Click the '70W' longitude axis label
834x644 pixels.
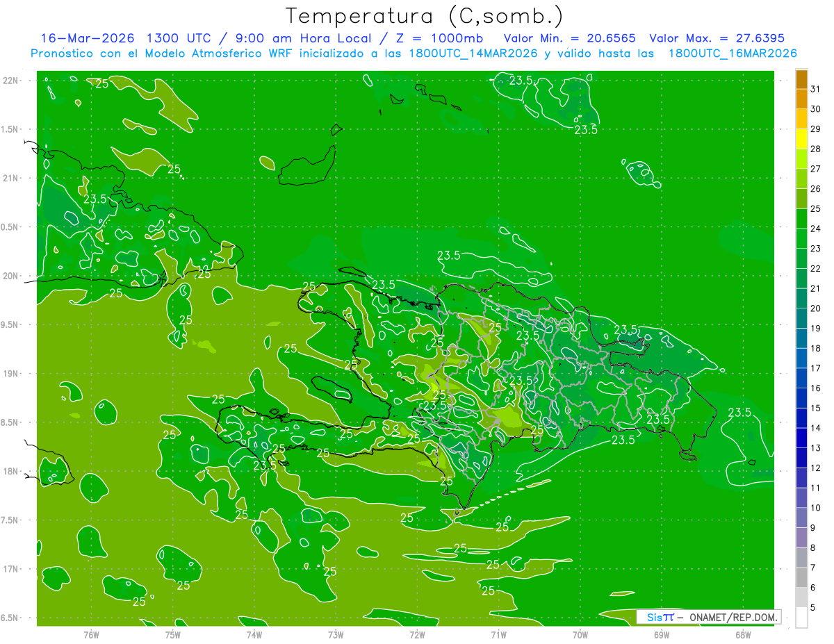(580, 634)
